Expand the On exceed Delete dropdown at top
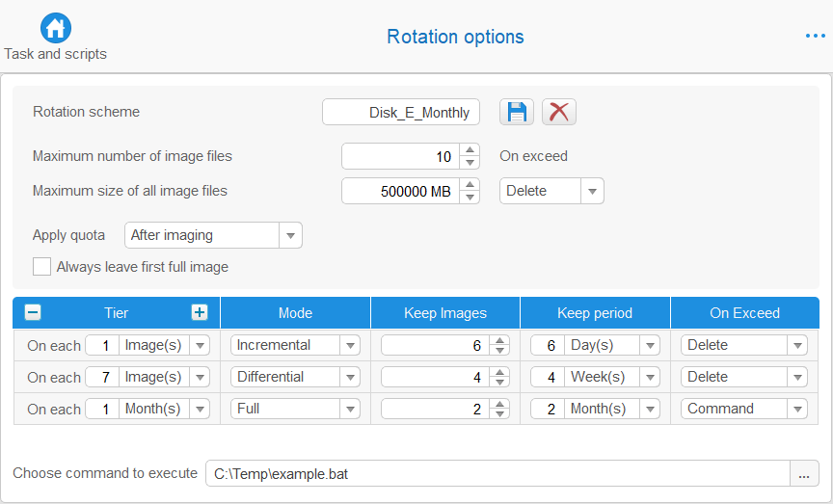 551,191
